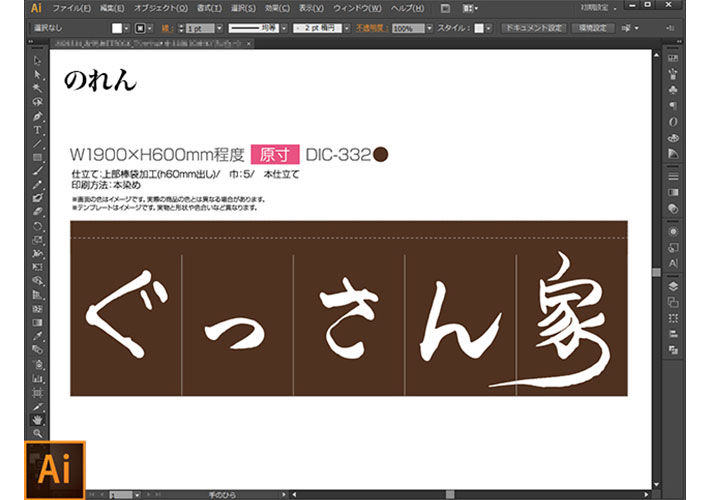Screen dimensions: 710x500
Task: Open the Layers panel icon
Action: (673, 286)
